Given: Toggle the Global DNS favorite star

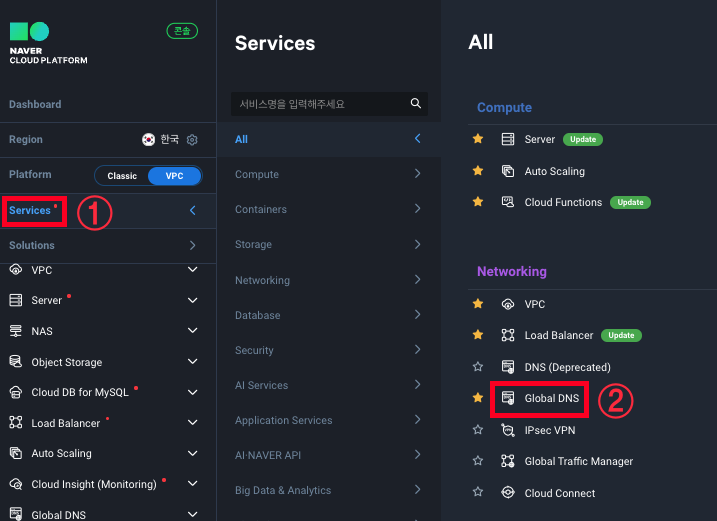Looking at the screenshot, I should pos(478,397).
